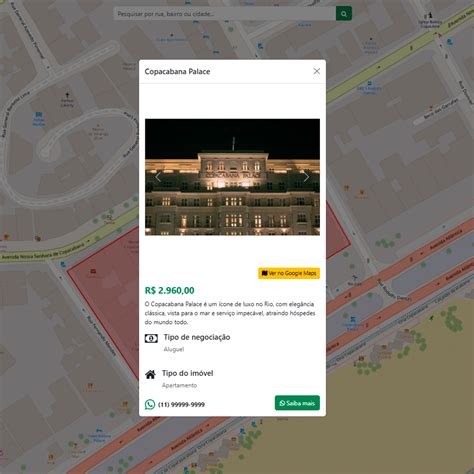Click the Apartamento property type value
The image size is (474, 474).
tap(179, 385)
